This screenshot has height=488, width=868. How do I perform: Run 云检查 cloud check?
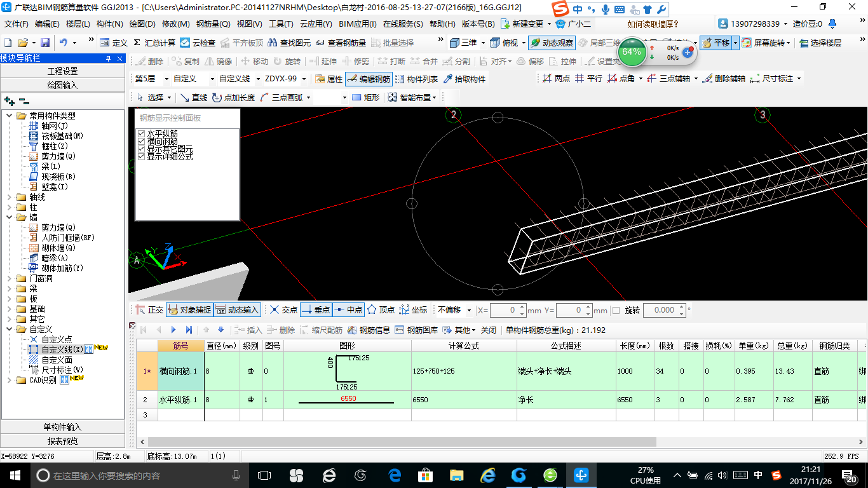coord(198,43)
